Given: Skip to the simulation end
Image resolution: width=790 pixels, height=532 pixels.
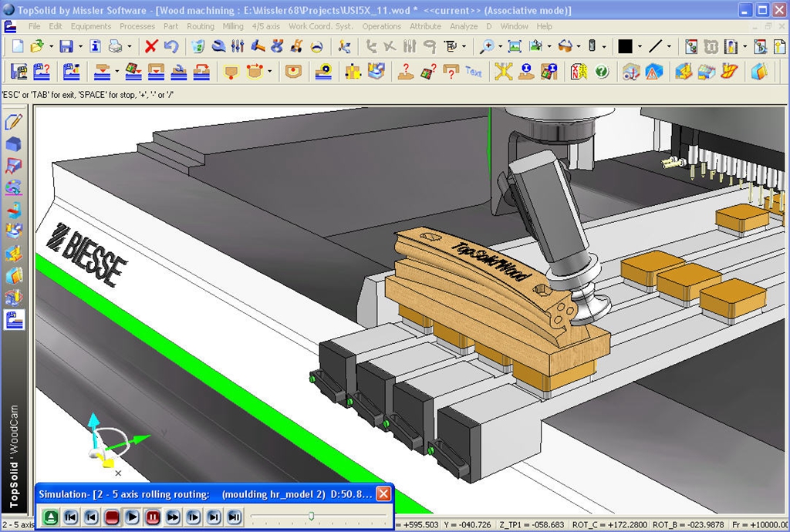Looking at the screenshot, I should click(x=235, y=517).
